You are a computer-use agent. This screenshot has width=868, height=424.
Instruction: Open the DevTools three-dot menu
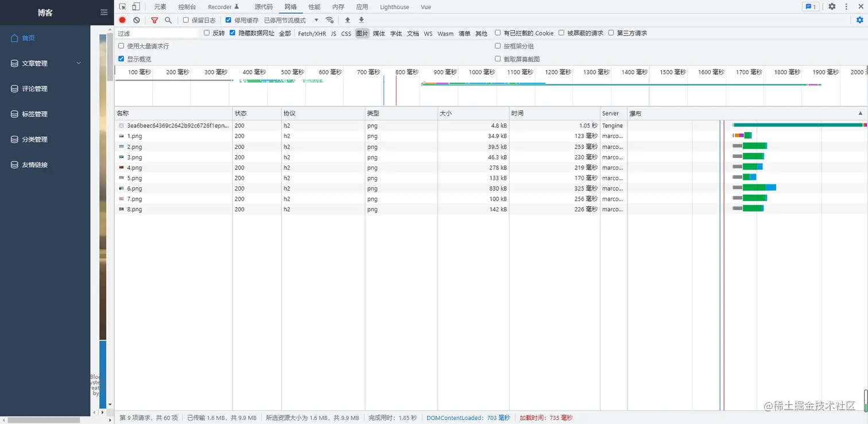coord(846,7)
